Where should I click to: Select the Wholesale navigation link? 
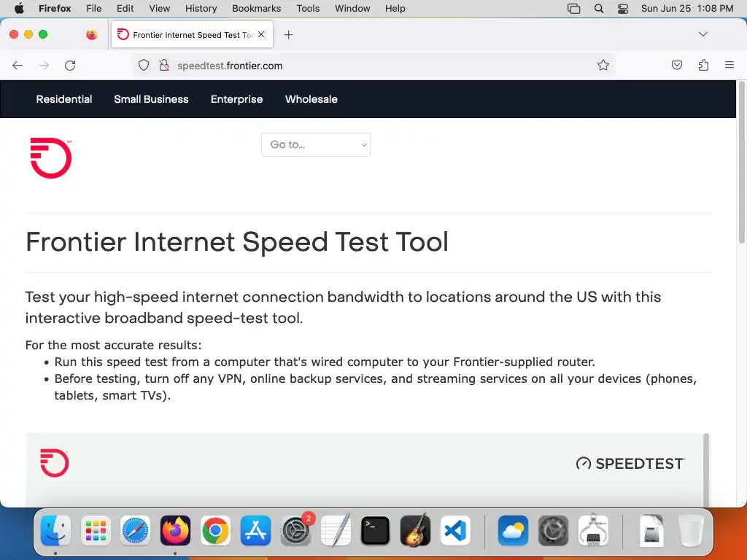[x=311, y=99]
